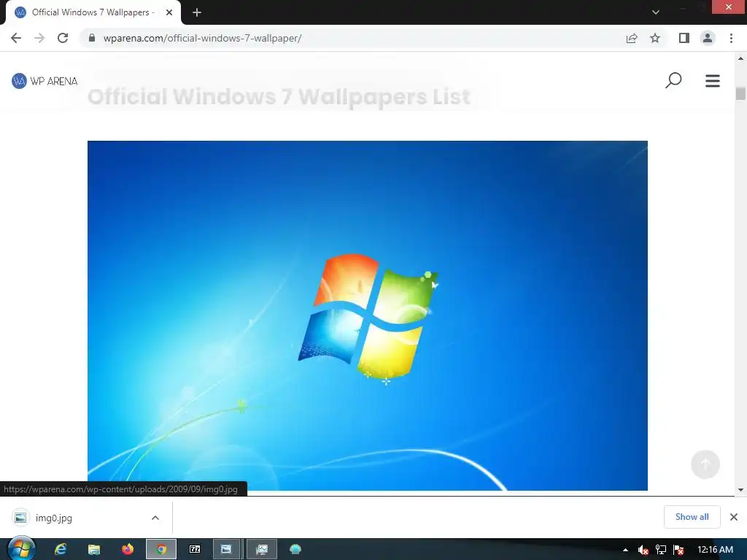Open the site search magnifier
The height and width of the screenshot is (560, 747).
pos(673,80)
